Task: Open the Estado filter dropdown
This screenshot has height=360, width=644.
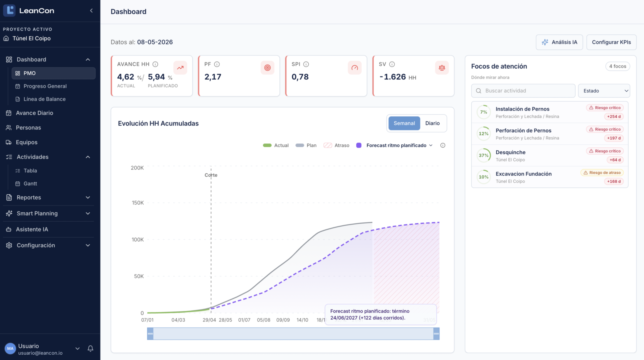Action: pos(604,91)
